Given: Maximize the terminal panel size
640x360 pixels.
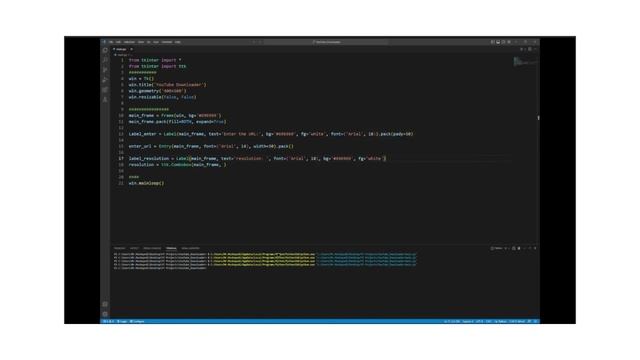Looking at the screenshot, I should [x=530, y=248].
